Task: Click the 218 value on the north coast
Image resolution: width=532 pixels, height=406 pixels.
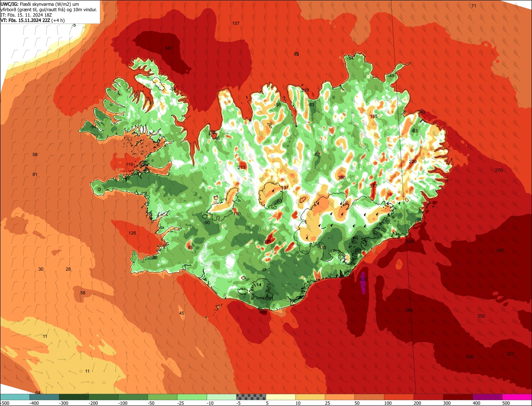Action: pos(305,90)
